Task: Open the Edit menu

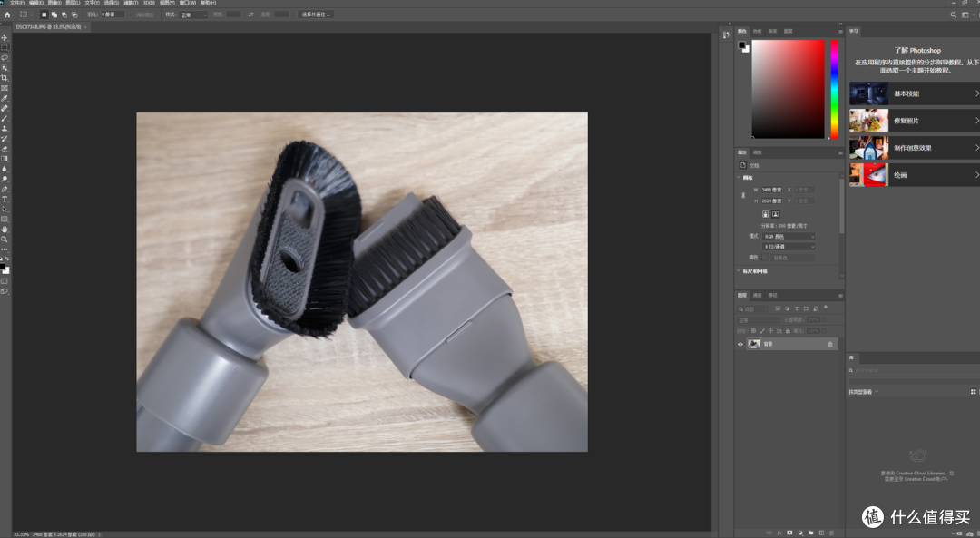Action: tap(36, 3)
